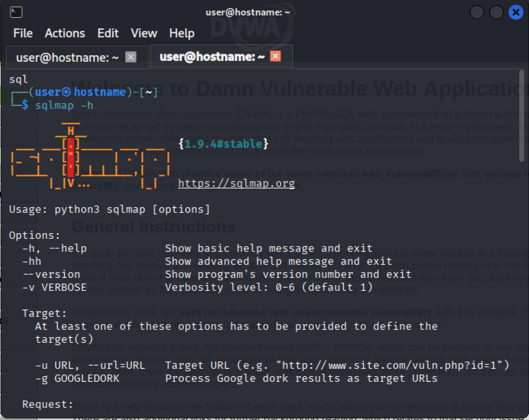This screenshot has width=529, height=420.
Task: Click the '-hh' option text
Action: coord(32,261)
